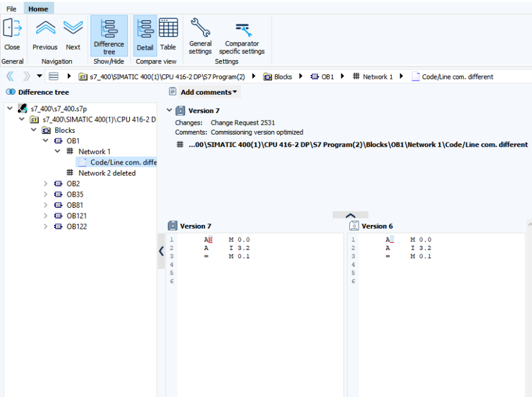Click the list view icon in breadcrumb bar

(x=54, y=77)
